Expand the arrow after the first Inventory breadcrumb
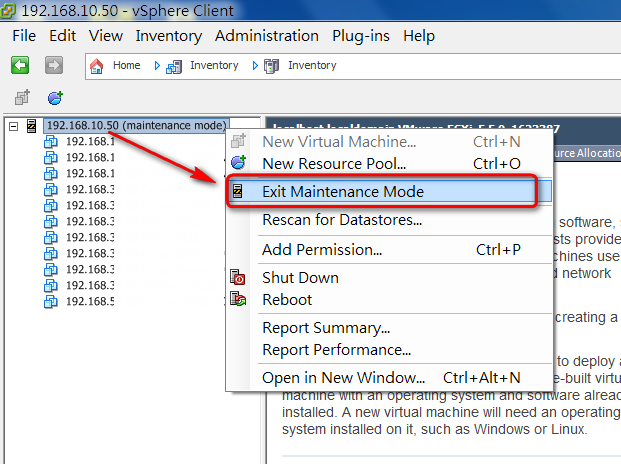Image resolution: width=621 pixels, height=464 pixels. (255, 66)
